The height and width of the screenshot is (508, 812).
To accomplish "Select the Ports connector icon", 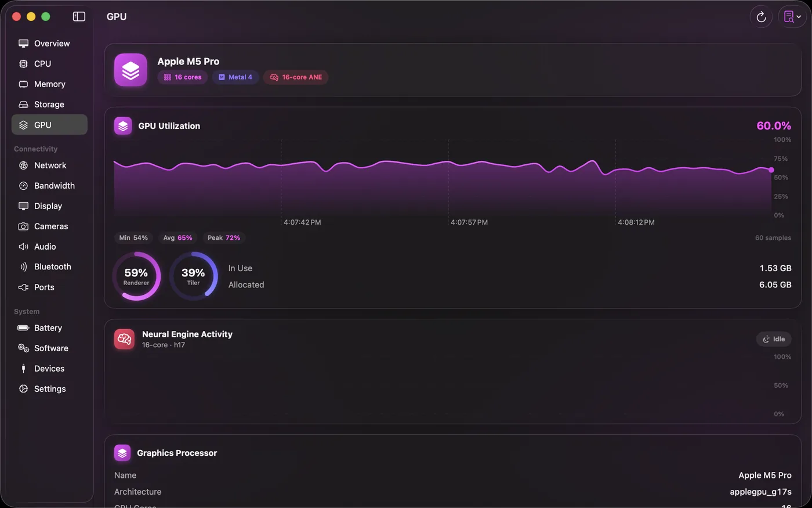I will (23, 287).
